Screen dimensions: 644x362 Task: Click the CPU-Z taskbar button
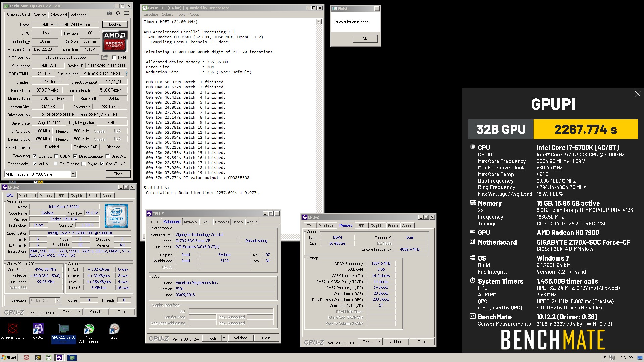click(60, 358)
